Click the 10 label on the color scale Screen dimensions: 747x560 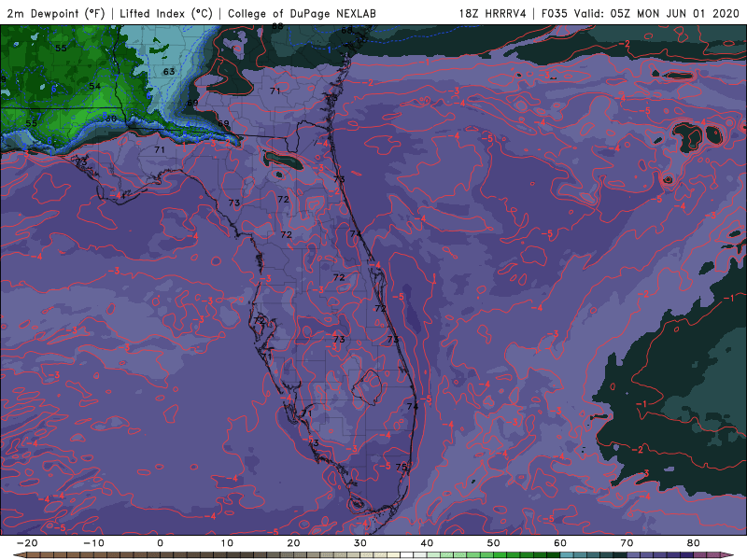coord(227,543)
